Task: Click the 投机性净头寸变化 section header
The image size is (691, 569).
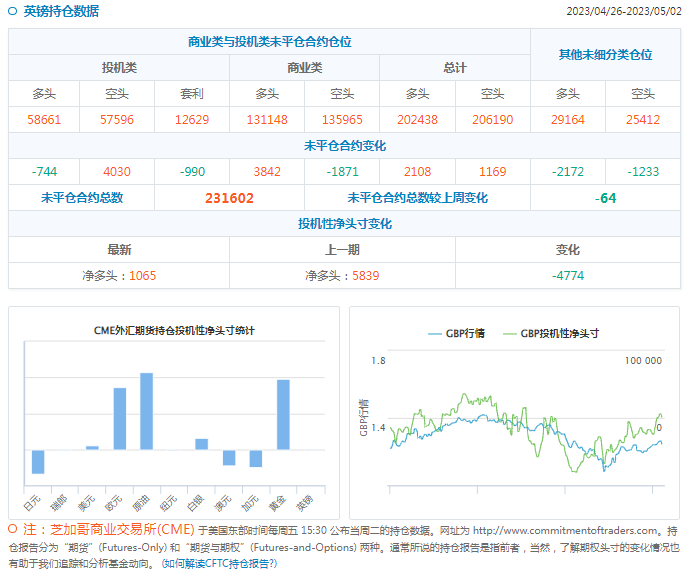Action: pos(344,223)
